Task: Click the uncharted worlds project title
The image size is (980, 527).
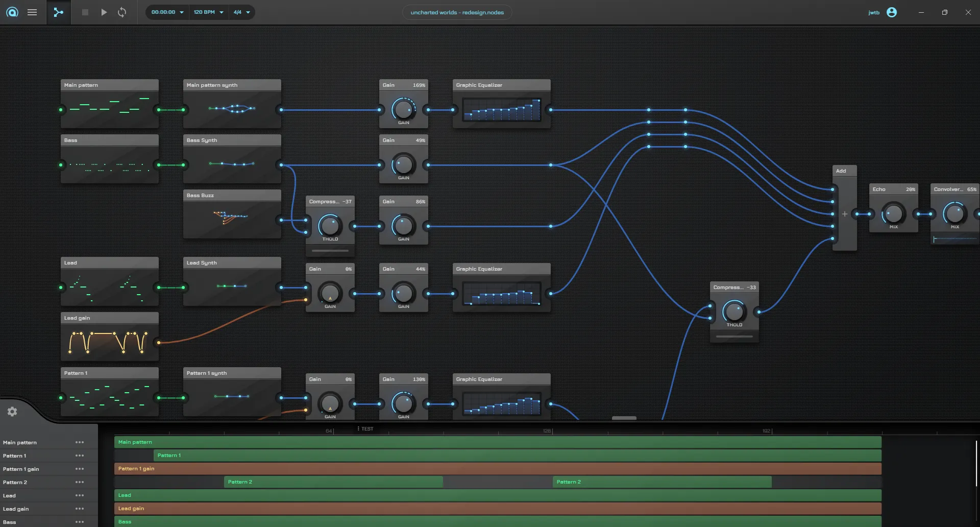Action: (x=456, y=12)
